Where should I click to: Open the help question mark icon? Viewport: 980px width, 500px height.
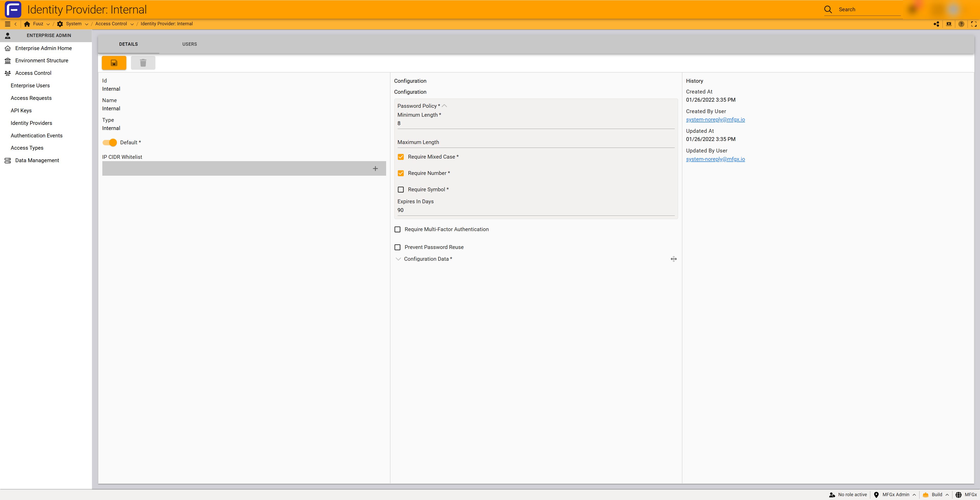tap(961, 24)
